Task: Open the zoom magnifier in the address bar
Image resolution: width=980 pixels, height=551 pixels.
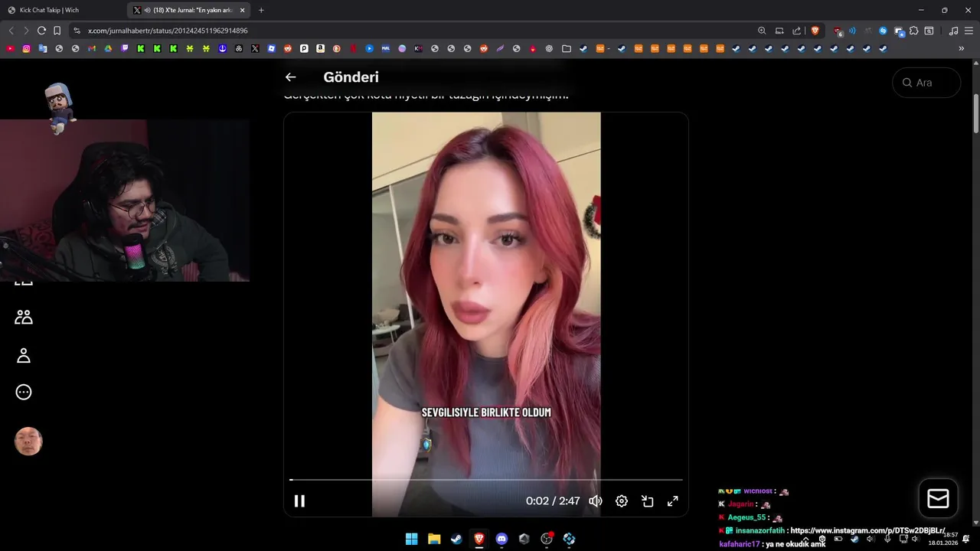Action: 762,31
